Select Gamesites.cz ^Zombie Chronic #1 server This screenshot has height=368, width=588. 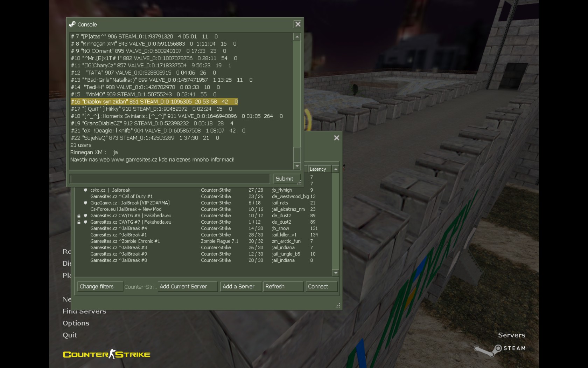(203, 241)
